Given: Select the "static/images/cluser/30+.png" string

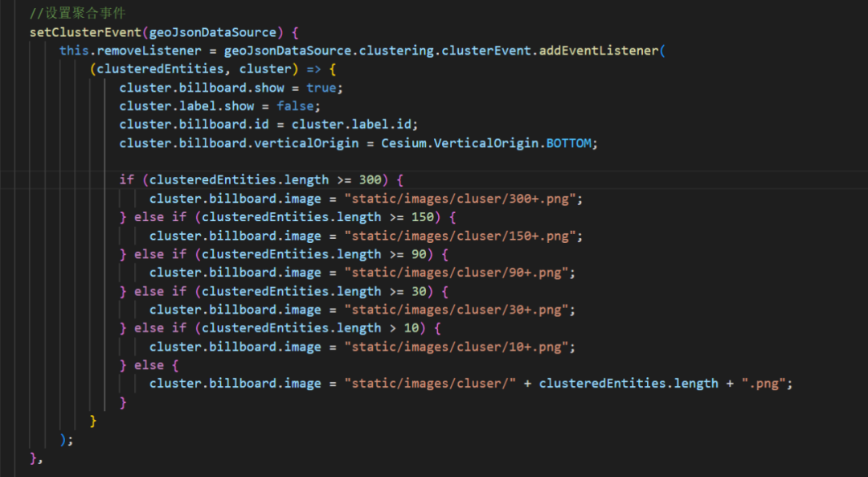Looking at the screenshot, I should (x=457, y=309).
